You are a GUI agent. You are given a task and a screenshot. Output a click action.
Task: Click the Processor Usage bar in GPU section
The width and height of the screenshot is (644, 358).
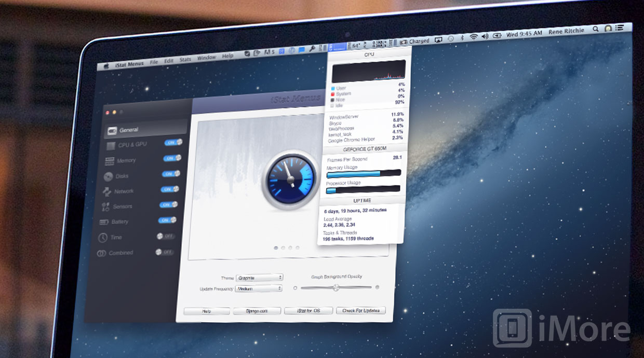pyautogui.click(x=363, y=189)
